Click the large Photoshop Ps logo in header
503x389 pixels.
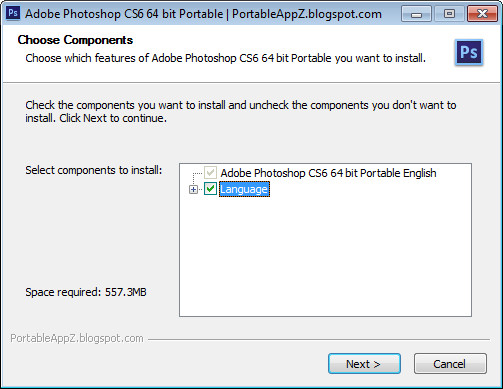point(469,52)
